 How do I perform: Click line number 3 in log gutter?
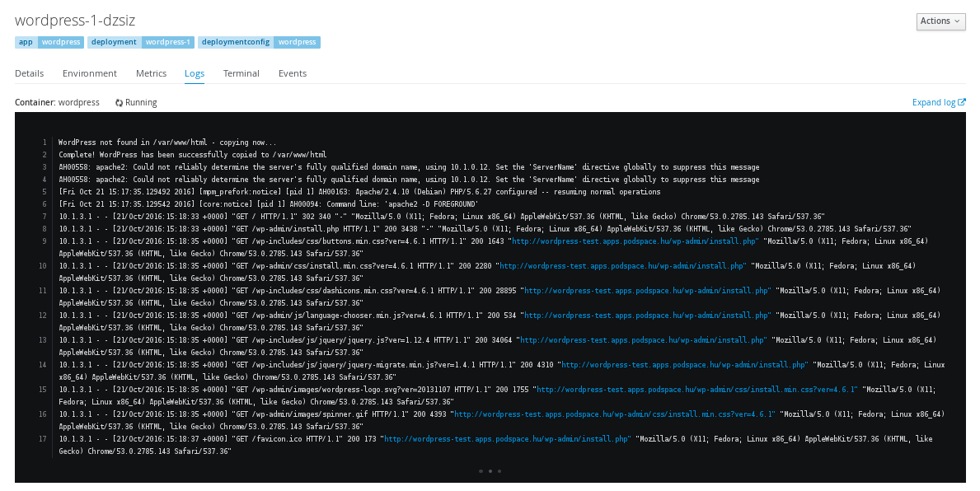45,167
